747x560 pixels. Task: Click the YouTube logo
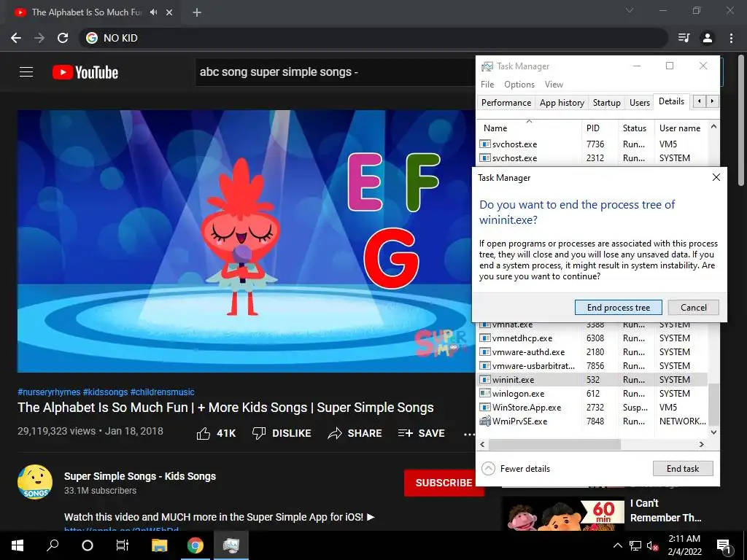click(85, 72)
